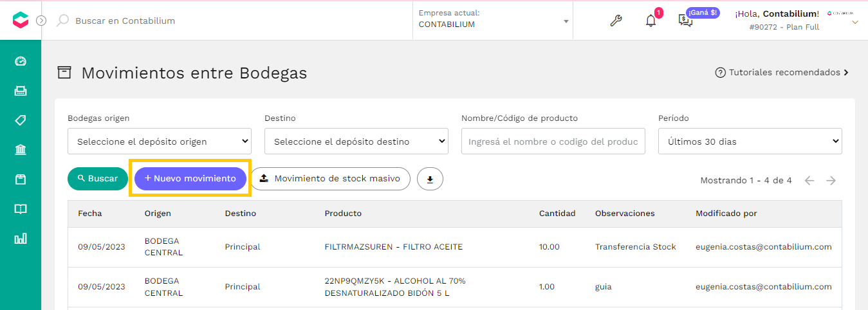The width and height of the screenshot is (868, 310).
Task: Focus the Nombre/Código de producto field
Action: tap(553, 141)
